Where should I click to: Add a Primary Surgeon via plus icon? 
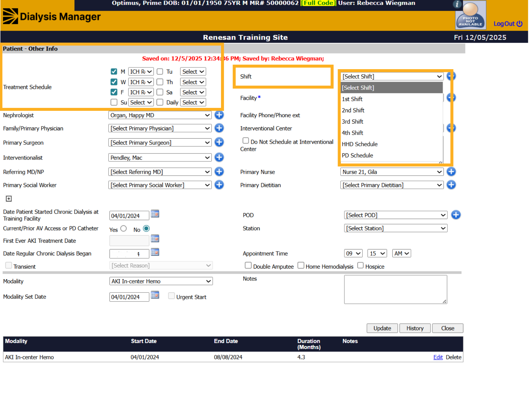coord(219,142)
